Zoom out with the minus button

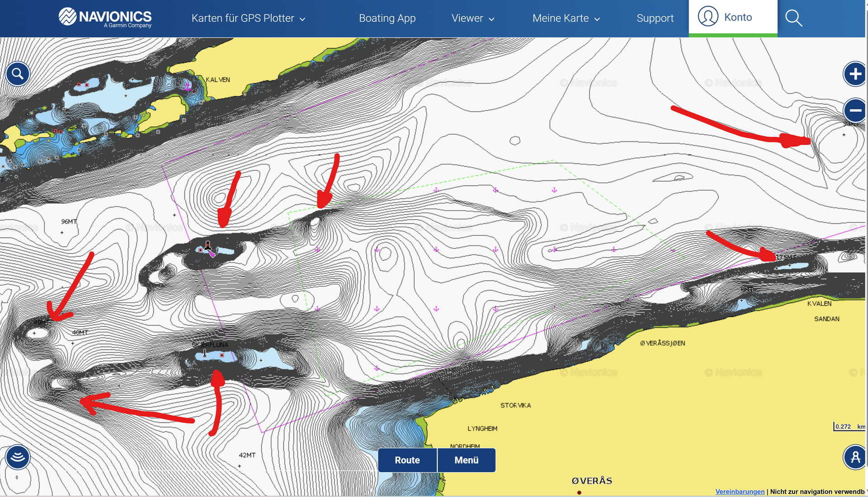[x=854, y=110]
